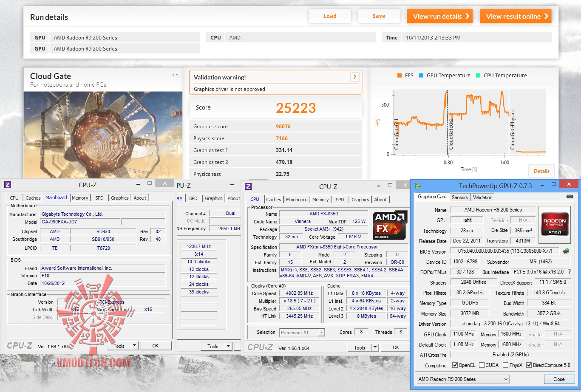Click the blue GPU Temperature legend swatch
Screen dimensions: 581x392
[421, 76]
